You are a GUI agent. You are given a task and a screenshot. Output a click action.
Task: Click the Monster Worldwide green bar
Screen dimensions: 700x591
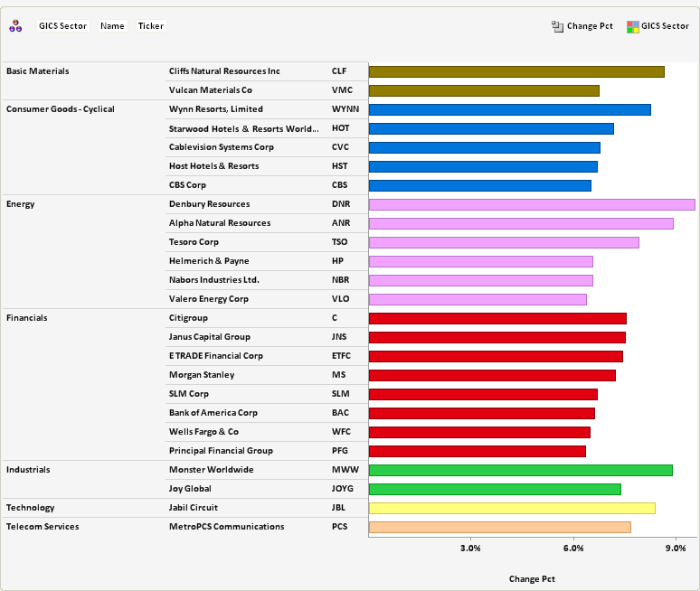521,470
